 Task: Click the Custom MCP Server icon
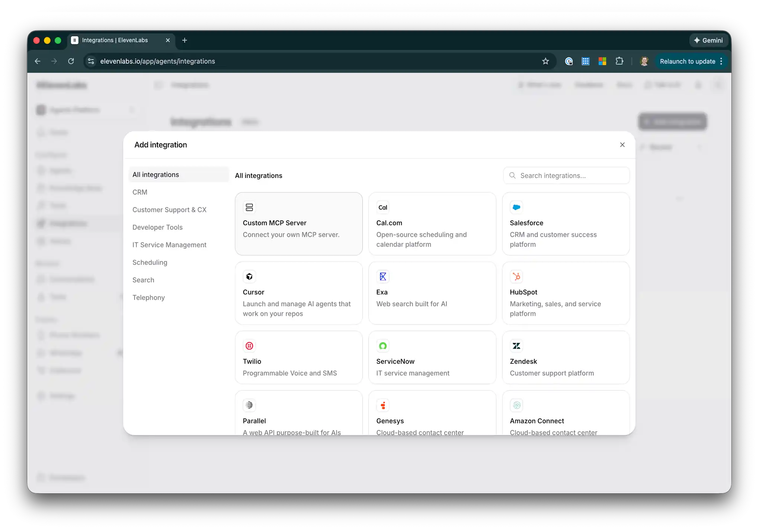point(249,207)
